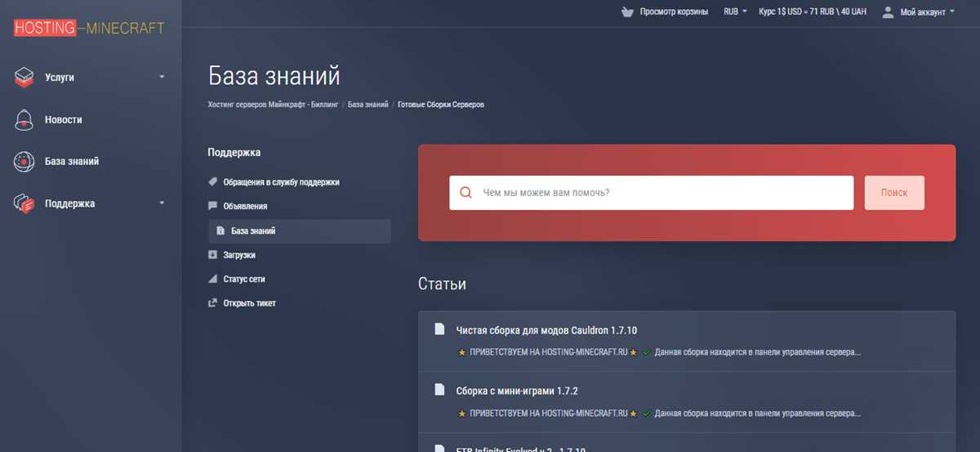This screenshot has width=980, height=452.
Task: Click the document icon beside База знаний submenu
Action: [x=220, y=230]
